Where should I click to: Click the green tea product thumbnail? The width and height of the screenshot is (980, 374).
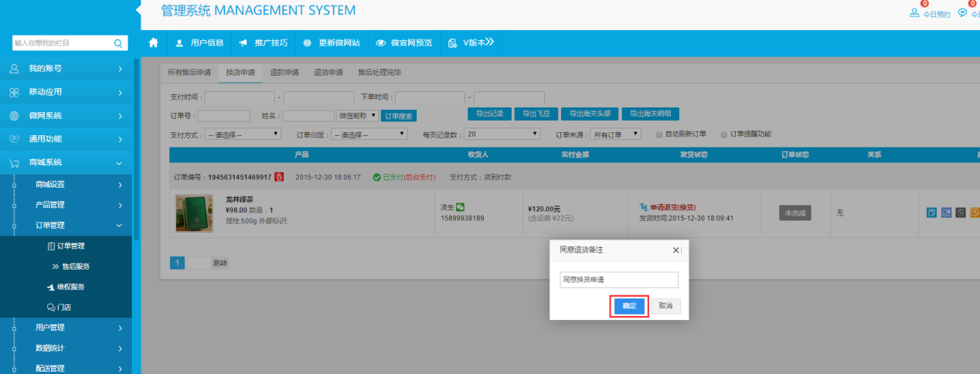(x=194, y=213)
